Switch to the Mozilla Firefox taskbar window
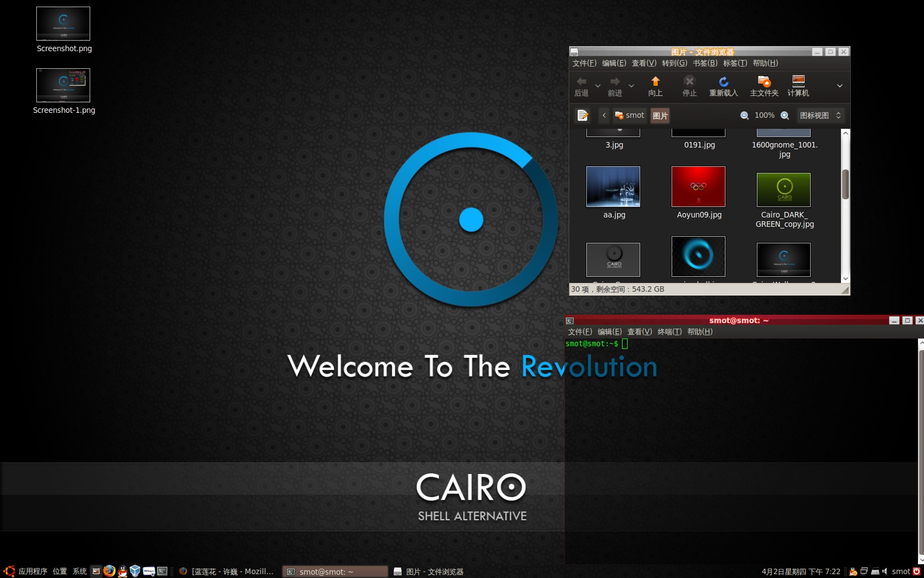 click(227, 571)
